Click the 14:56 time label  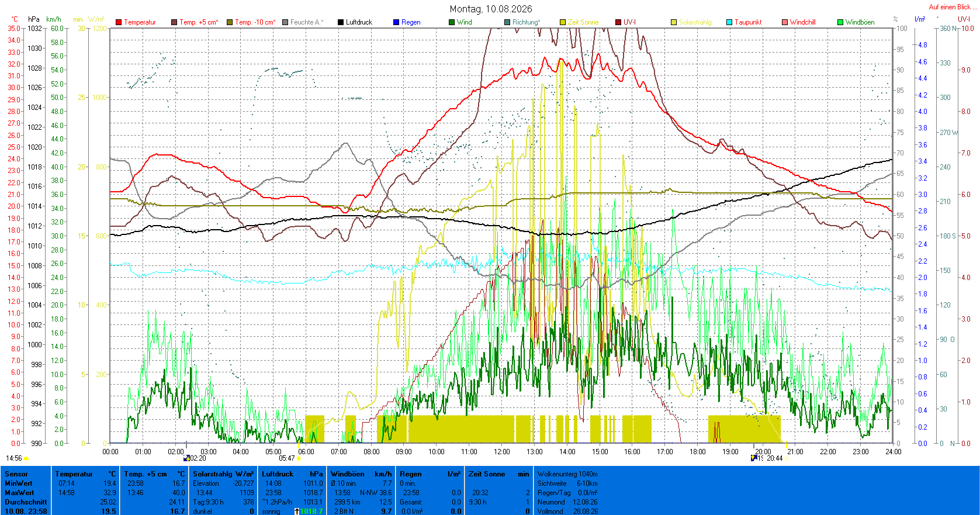(x=14, y=458)
